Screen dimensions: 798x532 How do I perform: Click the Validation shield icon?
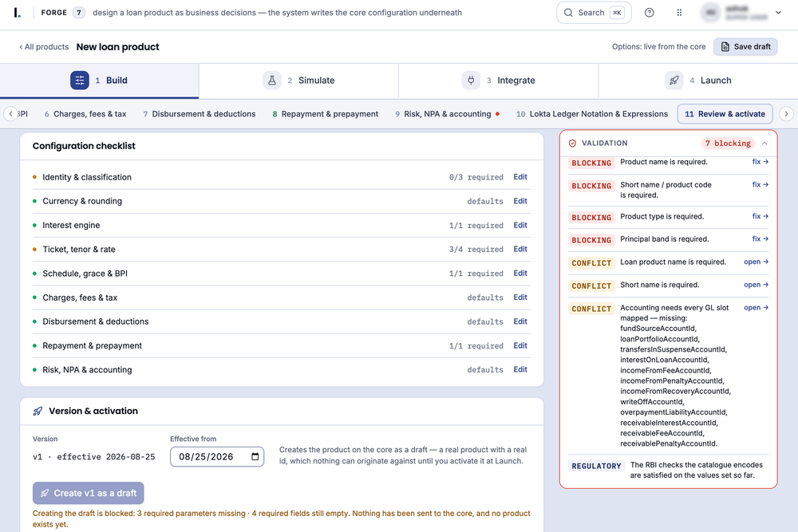[x=572, y=144]
